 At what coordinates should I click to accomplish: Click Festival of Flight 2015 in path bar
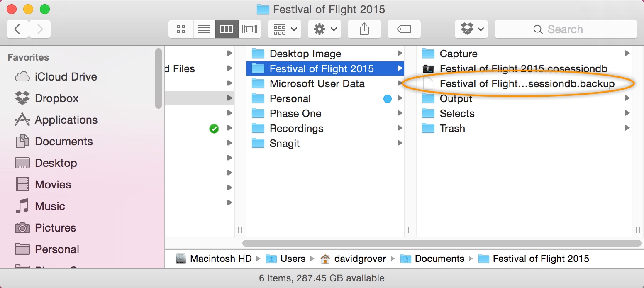tap(534, 259)
